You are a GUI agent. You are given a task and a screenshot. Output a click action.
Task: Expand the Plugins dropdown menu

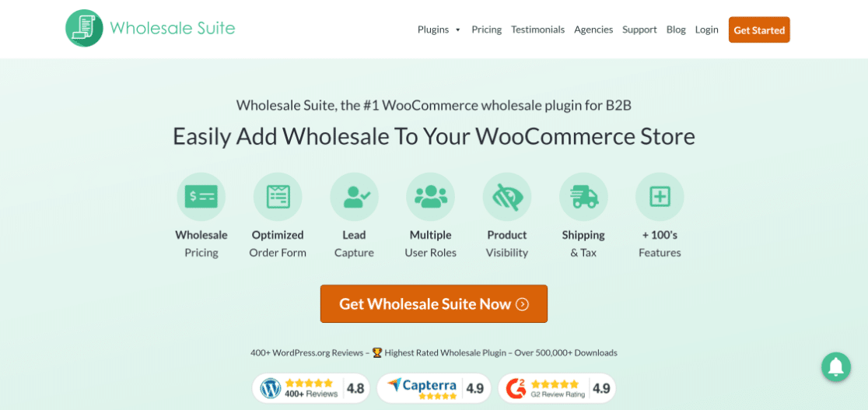tap(439, 30)
